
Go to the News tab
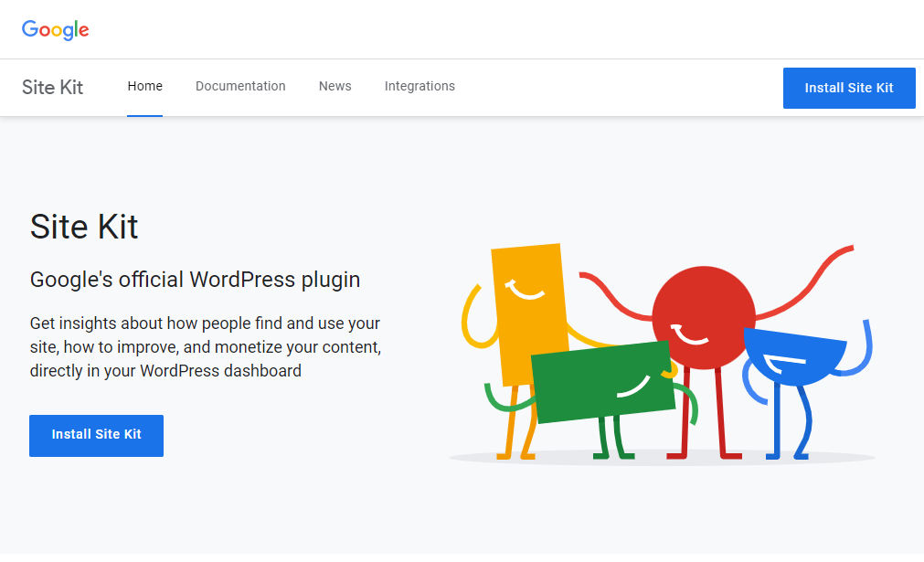(x=335, y=86)
